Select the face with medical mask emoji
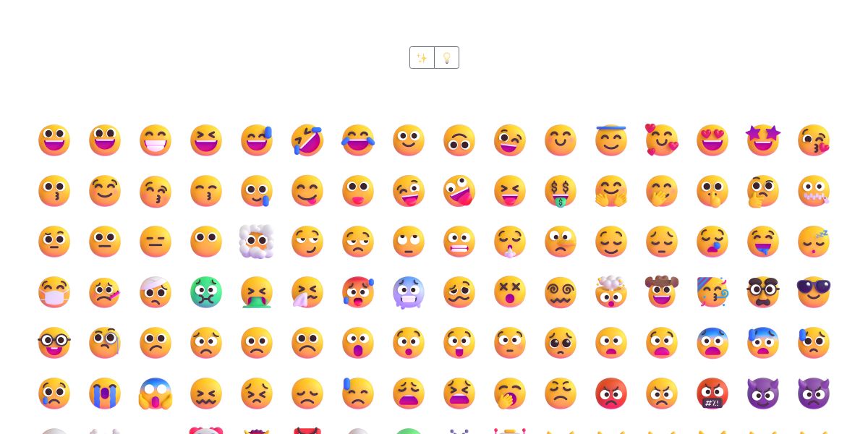 (x=54, y=292)
